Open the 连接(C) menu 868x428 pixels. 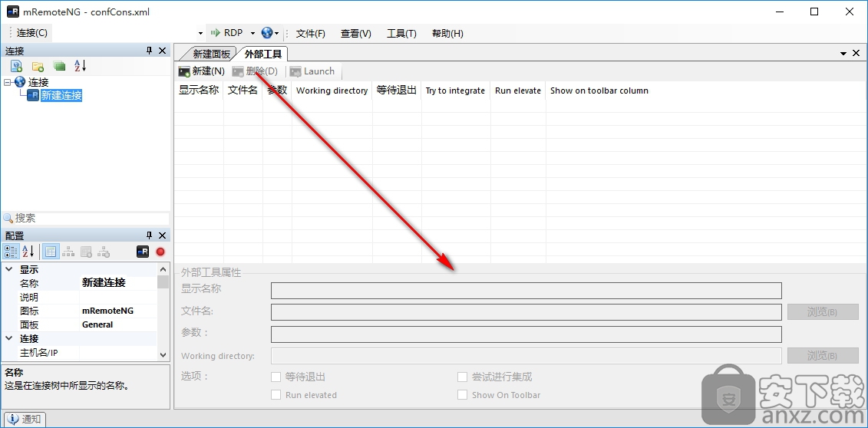click(x=32, y=33)
